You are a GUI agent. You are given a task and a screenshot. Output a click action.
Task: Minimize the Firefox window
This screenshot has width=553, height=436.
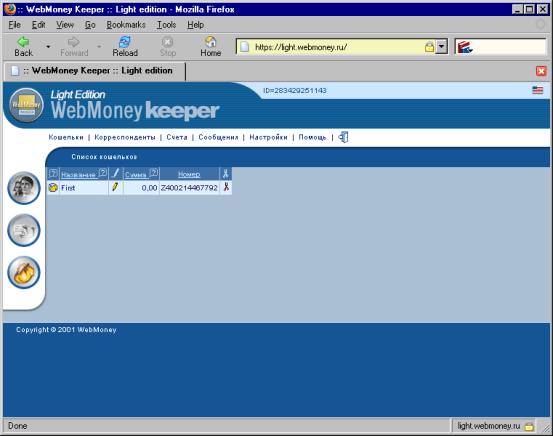(x=517, y=9)
